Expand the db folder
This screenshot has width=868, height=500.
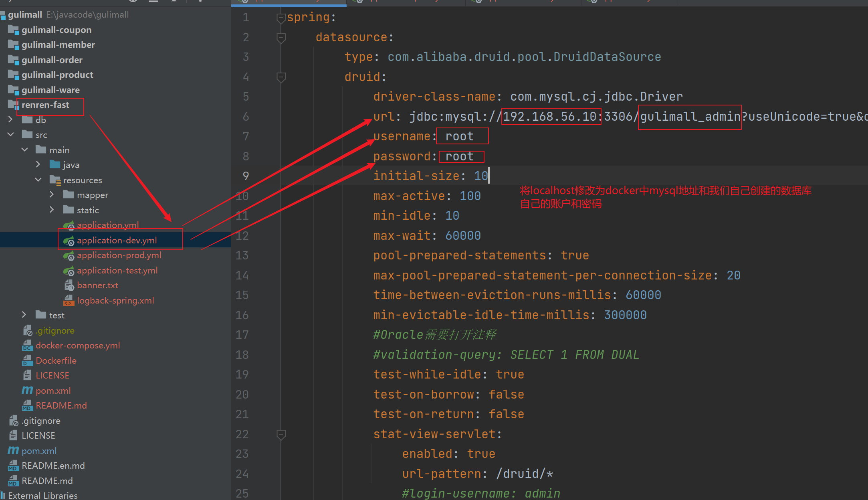click(10, 120)
